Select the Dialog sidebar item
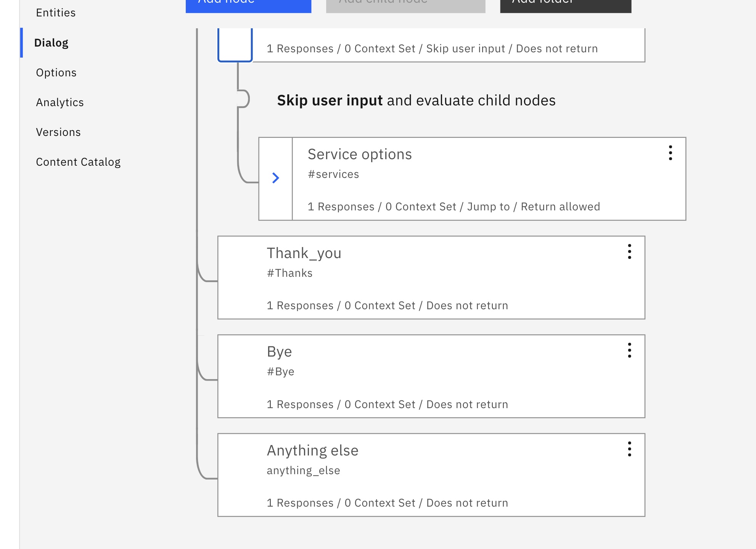The height and width of the screenshot is (549, 756). click(51, 43)
